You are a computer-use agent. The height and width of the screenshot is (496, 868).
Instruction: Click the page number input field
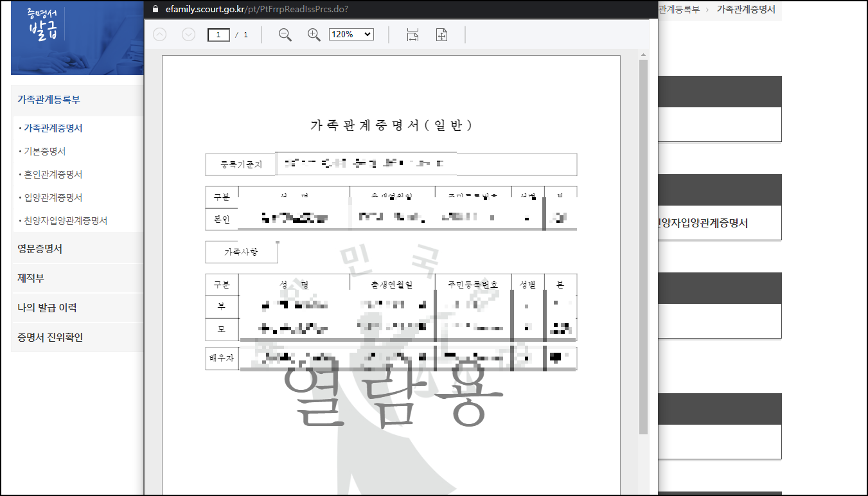click(218, 35)
